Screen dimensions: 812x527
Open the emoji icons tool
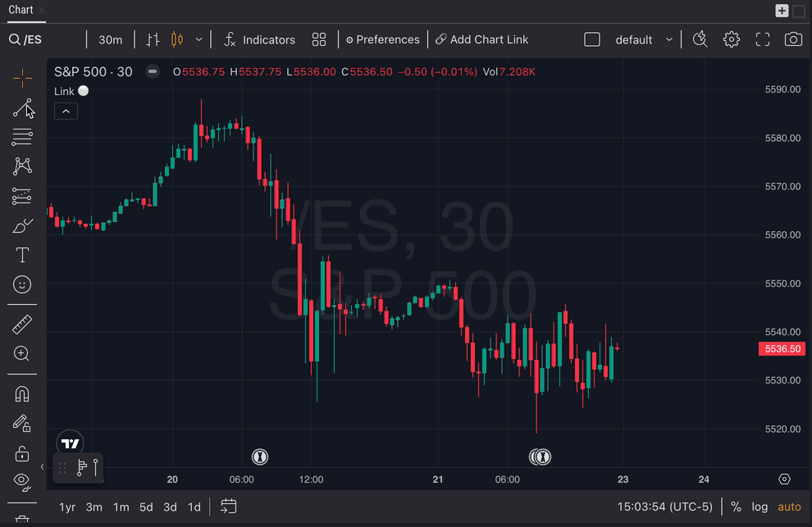click(22, 284)
